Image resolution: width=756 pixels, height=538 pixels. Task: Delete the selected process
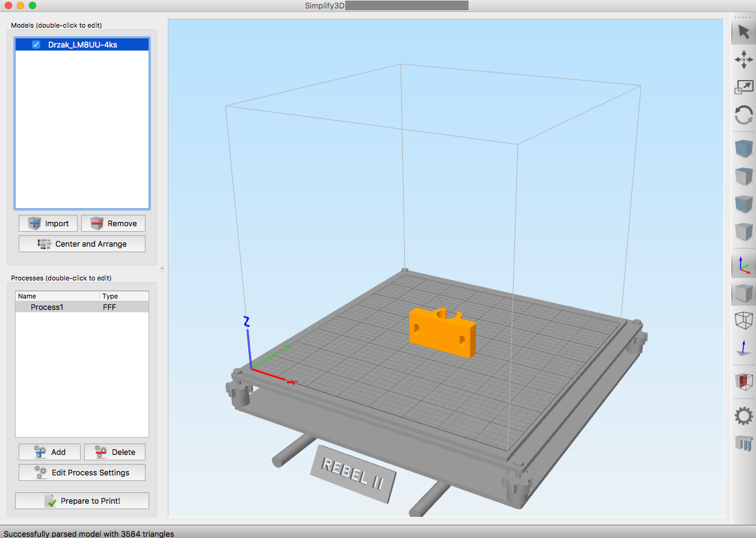[x=114, y=452]
